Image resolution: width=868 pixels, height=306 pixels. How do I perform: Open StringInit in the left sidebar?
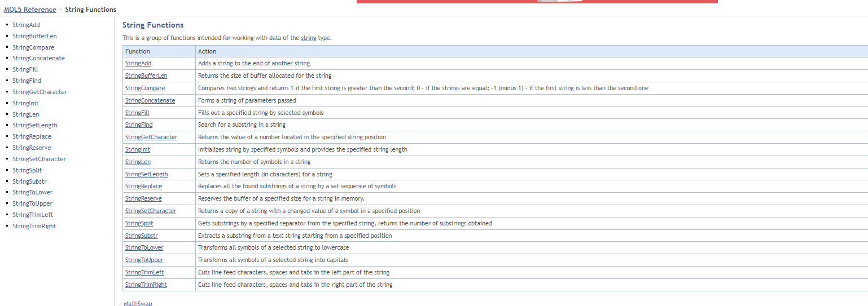pyautogui.click(x=25, y=103)
